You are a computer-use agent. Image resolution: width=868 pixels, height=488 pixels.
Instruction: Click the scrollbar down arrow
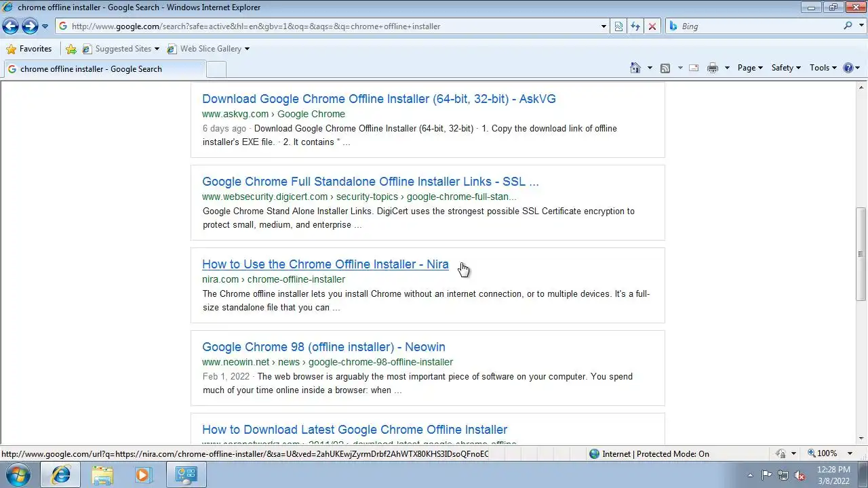click(861, 439)
